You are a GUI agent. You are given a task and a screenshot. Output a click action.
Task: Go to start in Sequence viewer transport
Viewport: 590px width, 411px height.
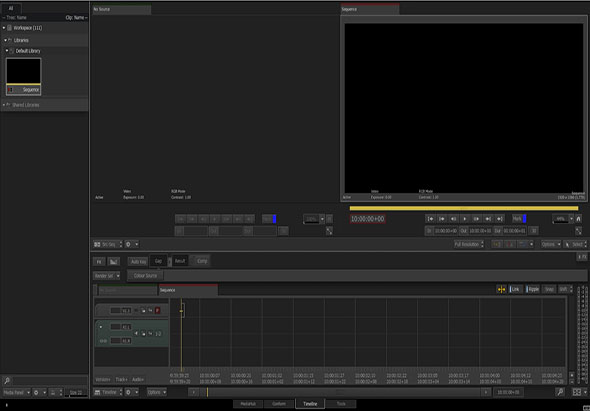coord(431,219)
